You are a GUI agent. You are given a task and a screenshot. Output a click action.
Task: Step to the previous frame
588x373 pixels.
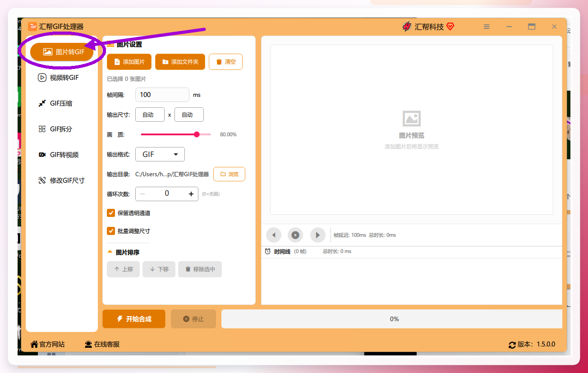[274, 235]
